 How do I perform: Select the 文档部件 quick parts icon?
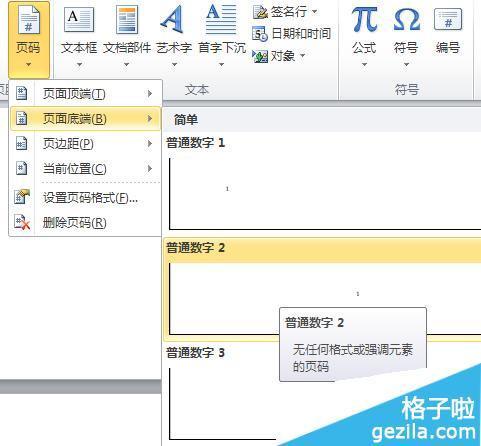(127, 20)
